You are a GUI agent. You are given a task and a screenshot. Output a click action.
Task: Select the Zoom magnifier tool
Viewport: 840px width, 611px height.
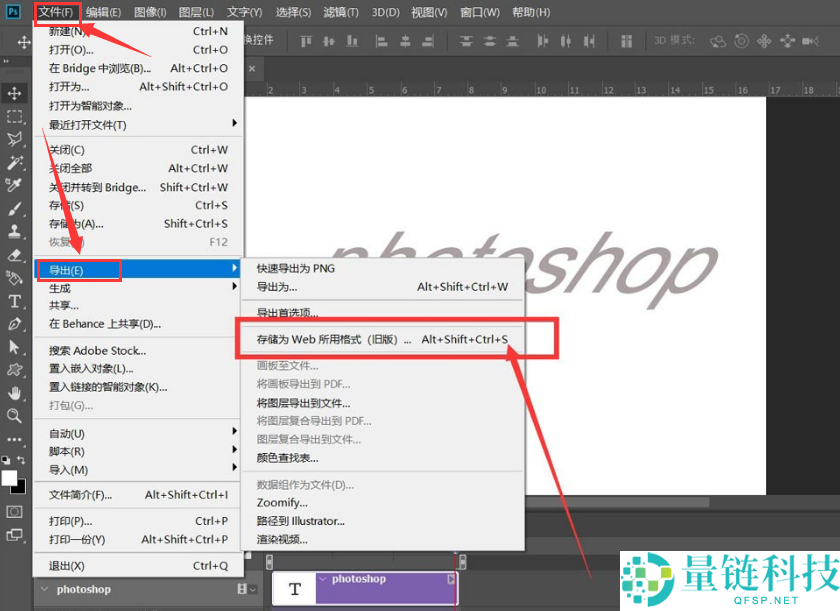[15, 416]
